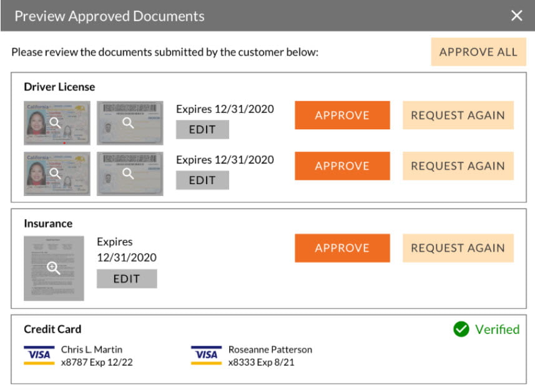
Task: Click the Driver License section heading
Action: 59,87
